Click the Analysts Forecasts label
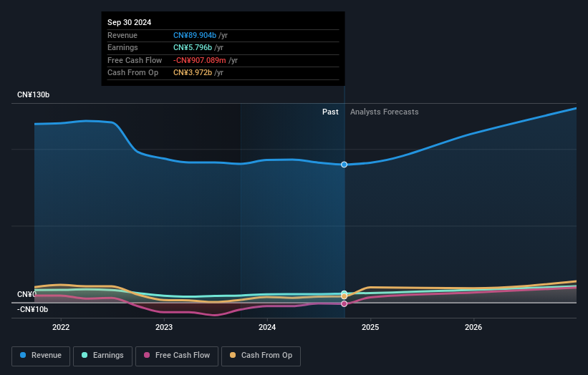This screenshot has width=588, height=375. pyautogui.click(x=385, y=112)
